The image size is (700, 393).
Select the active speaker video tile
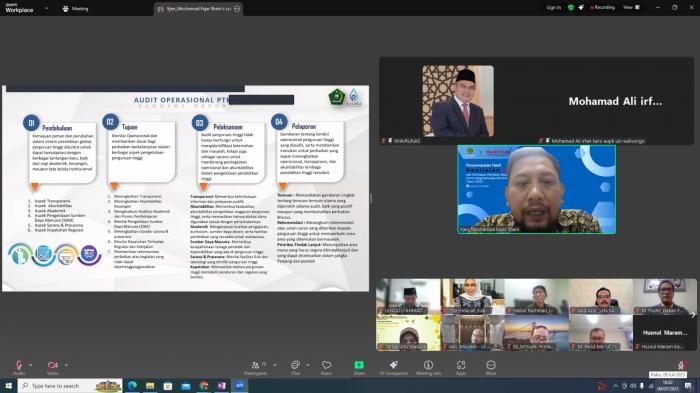537,189
